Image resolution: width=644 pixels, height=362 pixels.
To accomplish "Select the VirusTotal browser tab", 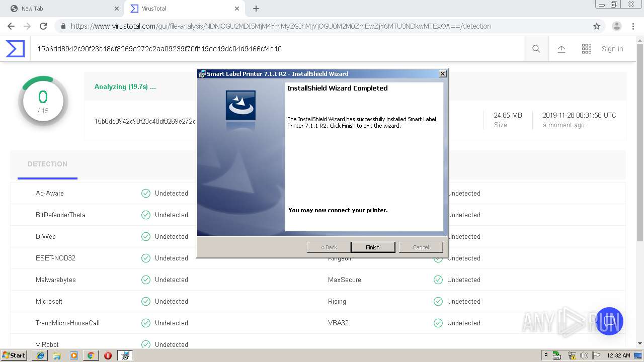I will pyautogui.click(x=184, y=9).
